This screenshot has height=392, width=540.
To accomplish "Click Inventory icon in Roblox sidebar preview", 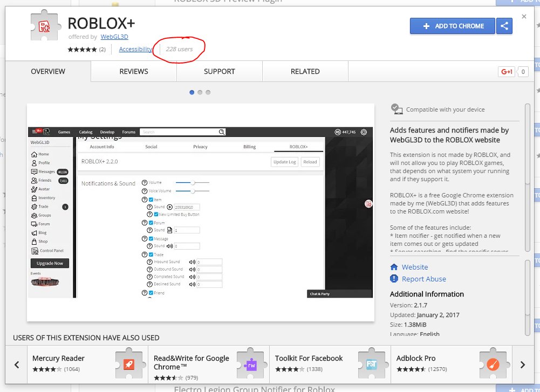I will point(34,198).
